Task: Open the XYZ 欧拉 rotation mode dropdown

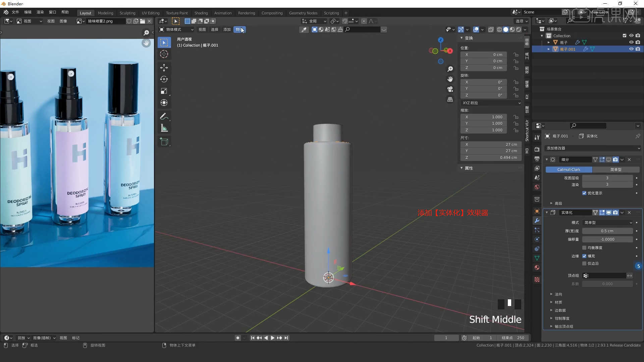Action: (x=491, y=103)
